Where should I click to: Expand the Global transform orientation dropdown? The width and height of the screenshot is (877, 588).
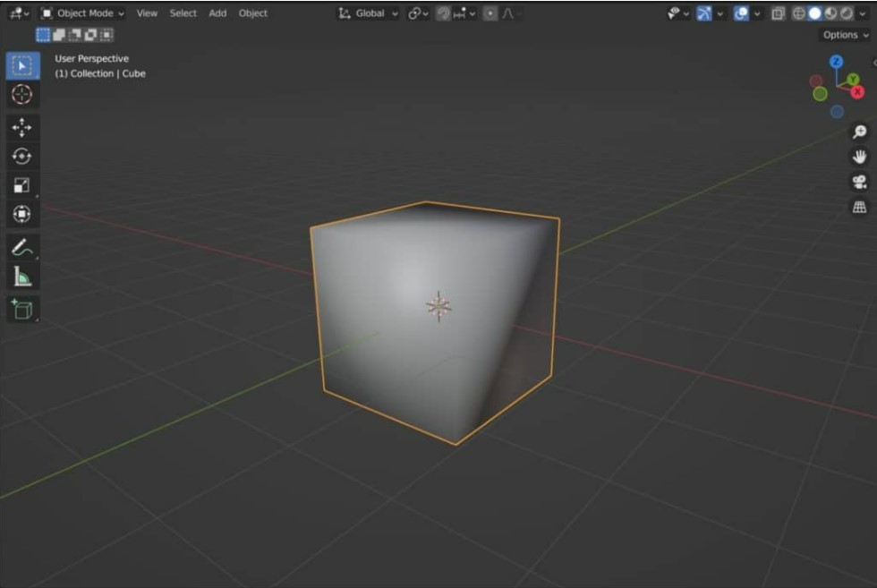370,13
